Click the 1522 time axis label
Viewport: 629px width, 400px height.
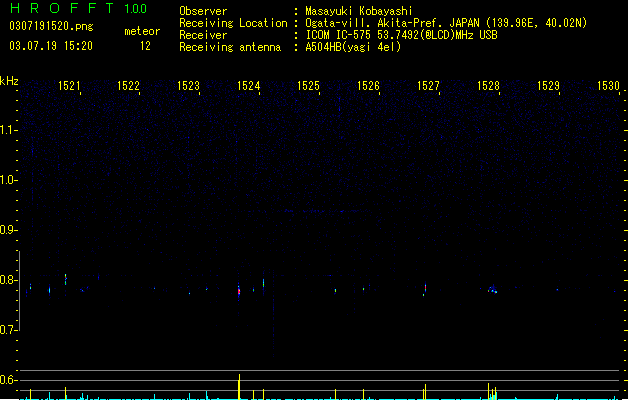128,86
